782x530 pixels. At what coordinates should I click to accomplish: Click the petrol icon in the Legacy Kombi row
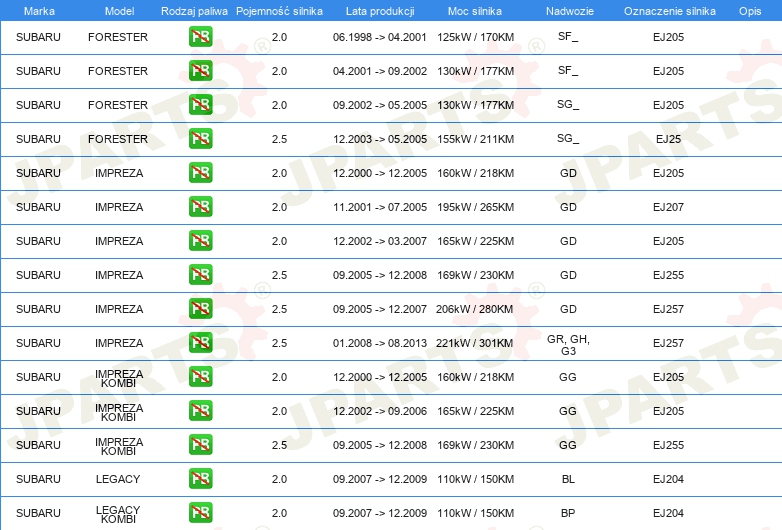click(200, 513)
